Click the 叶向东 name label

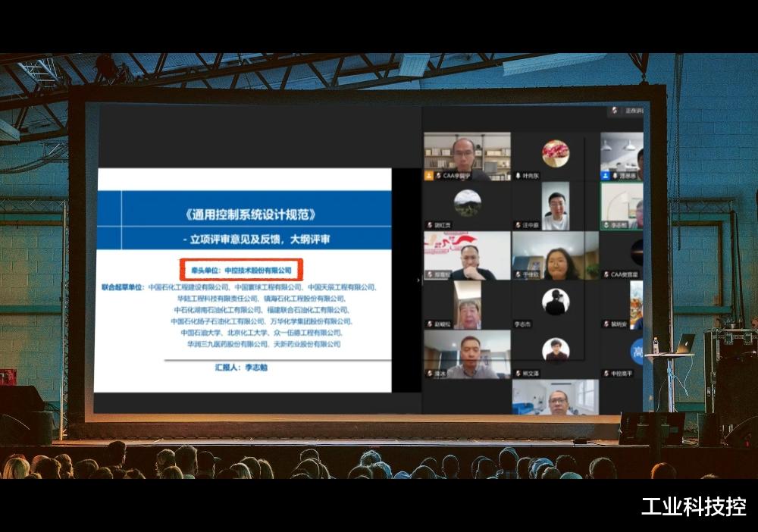(x=531, y=176)
